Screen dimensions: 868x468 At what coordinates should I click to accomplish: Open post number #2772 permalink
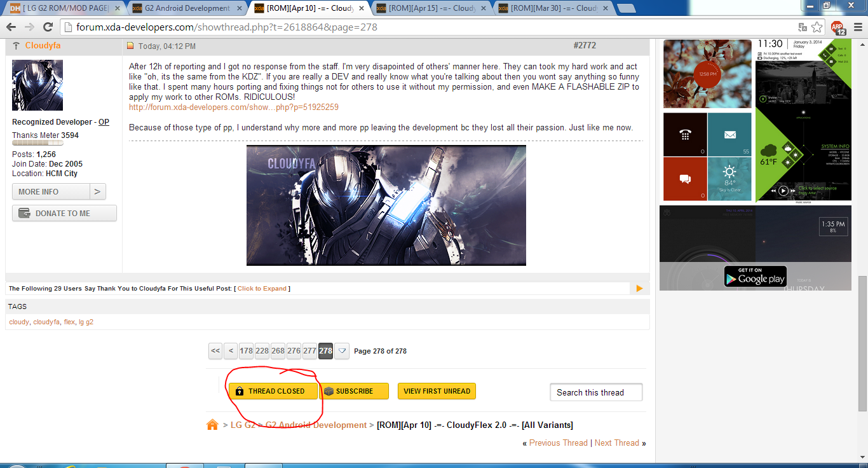(x=585, y=46)
